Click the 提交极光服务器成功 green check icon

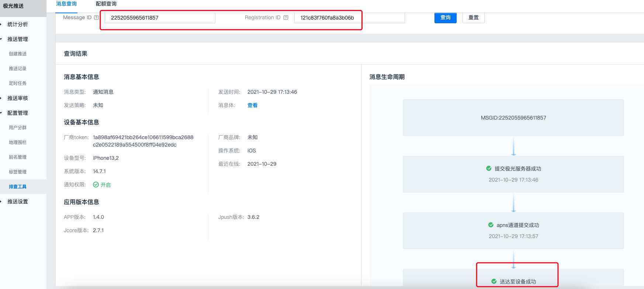tap(489, 168)
